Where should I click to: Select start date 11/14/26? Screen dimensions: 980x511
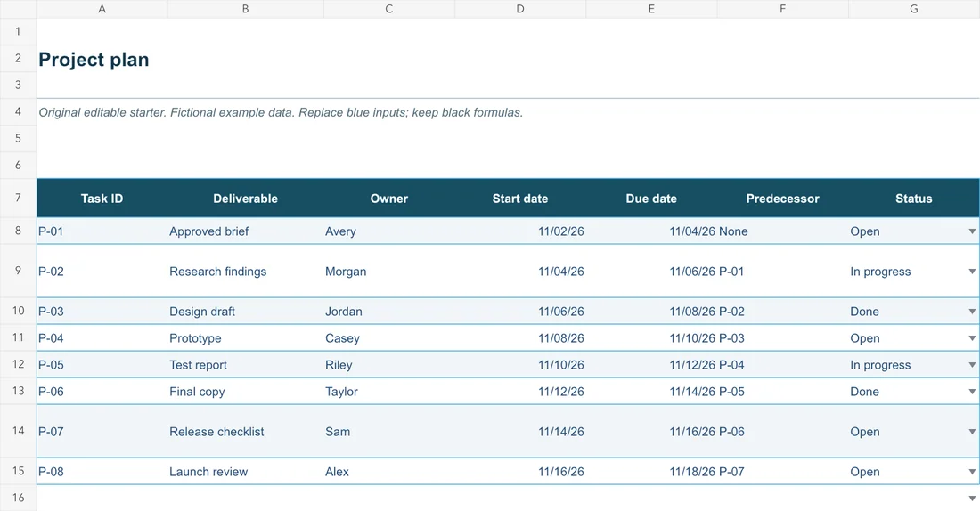click(x=520, y=432)
